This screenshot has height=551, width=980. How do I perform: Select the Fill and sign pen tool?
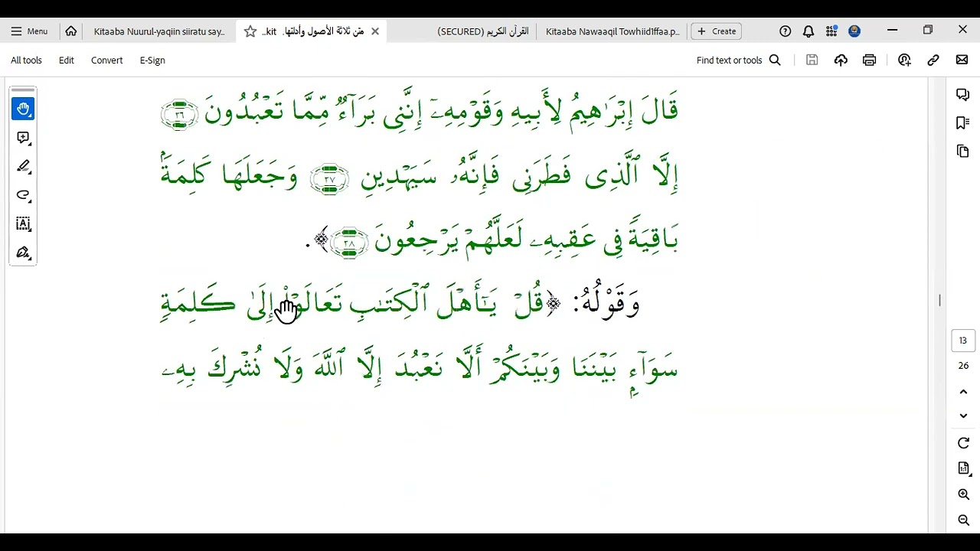click(x=23, y=253)
